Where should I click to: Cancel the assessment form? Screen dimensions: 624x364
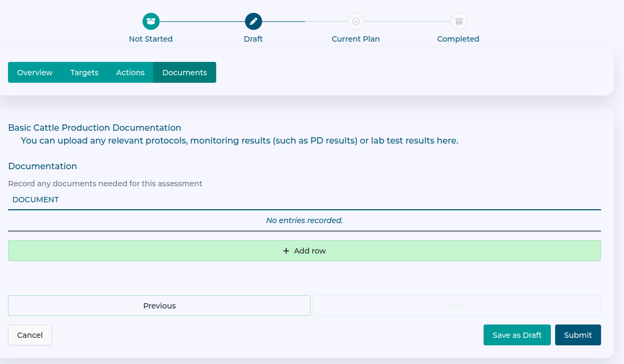pyautogui.click(x=30, y=335)
